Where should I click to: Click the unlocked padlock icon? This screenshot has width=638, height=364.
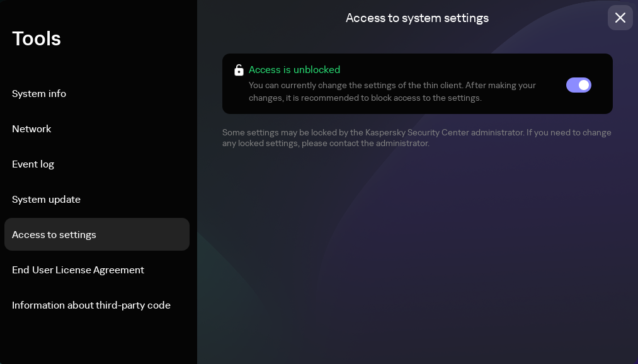click(239, 69)
